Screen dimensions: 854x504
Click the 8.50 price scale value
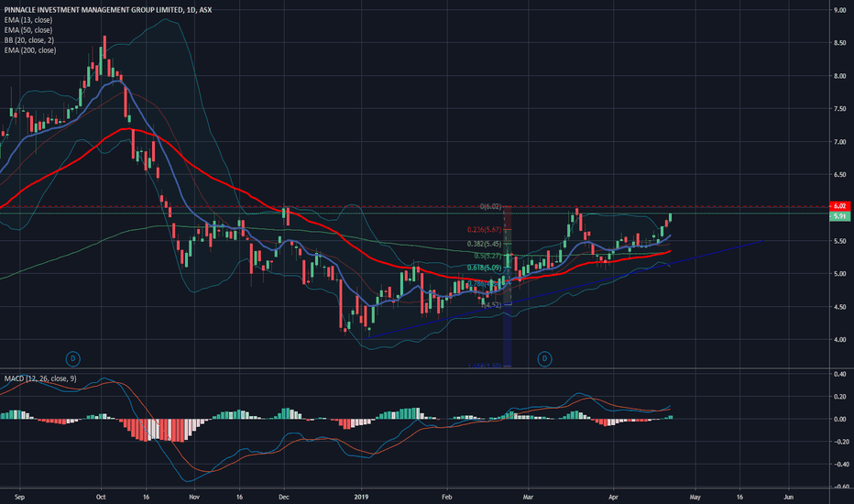[840, 43]
